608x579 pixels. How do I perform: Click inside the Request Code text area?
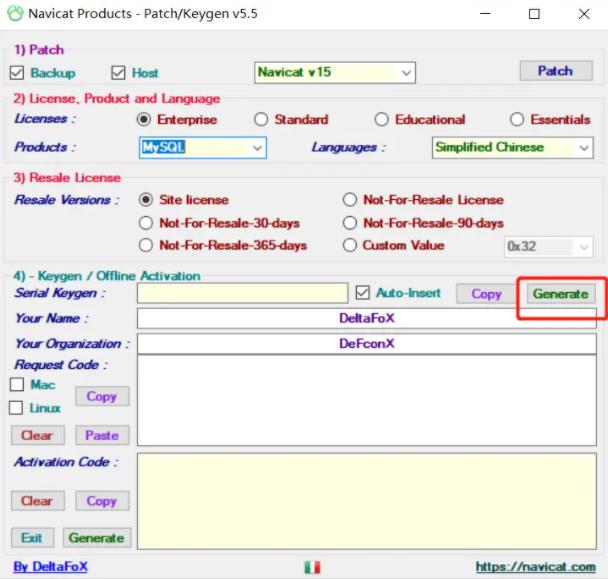(x=367, y=401)
